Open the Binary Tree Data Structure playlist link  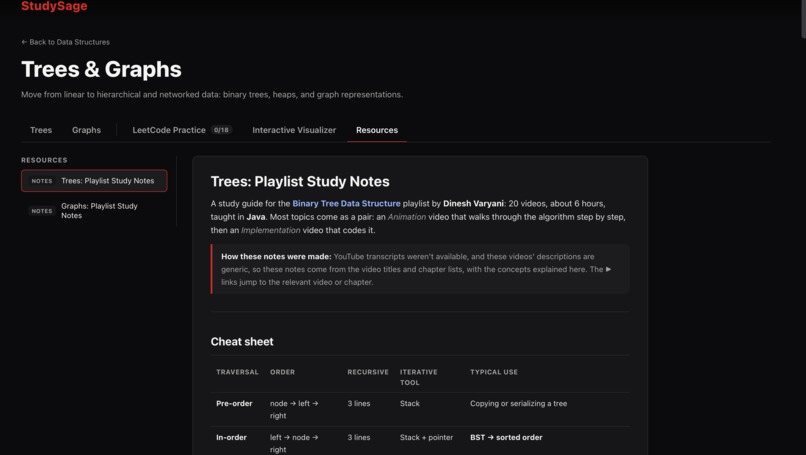346,204
